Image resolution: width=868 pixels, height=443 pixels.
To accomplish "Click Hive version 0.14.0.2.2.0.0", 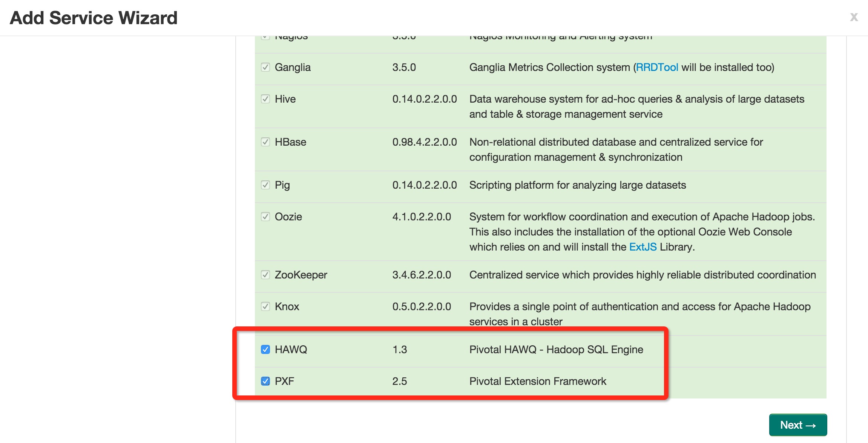I will 425,99.
